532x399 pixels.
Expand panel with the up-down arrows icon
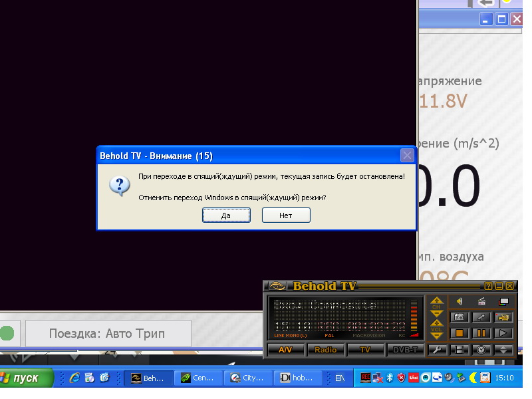[x=503, y=350]
